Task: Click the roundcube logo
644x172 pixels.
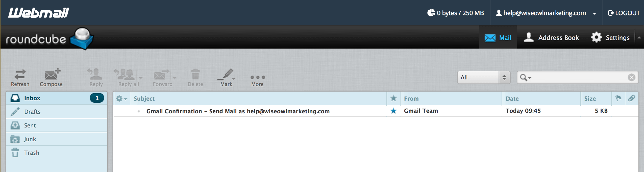Action: tap(50, 38)
